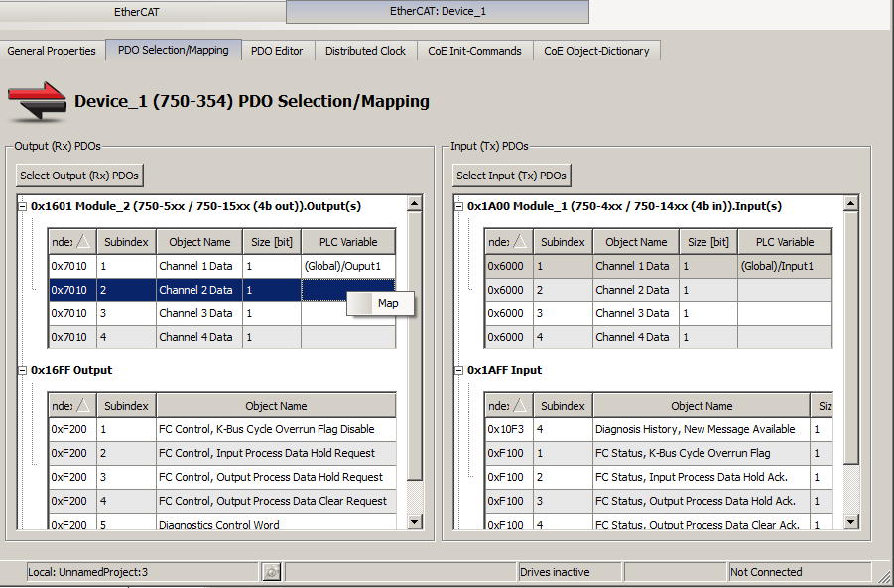
Task: Click the red-black arrows PDO mapping icon
Action: 37,101
